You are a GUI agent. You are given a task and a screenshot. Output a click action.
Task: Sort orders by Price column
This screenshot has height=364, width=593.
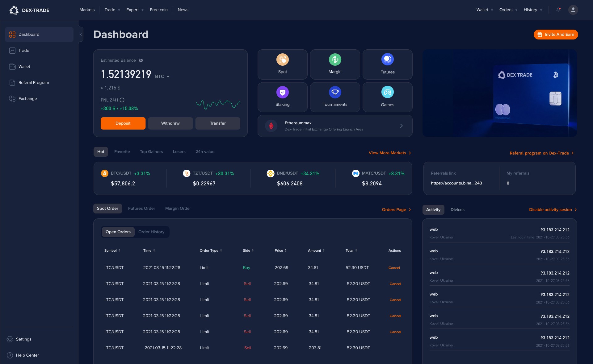click(x=280, y=250)
